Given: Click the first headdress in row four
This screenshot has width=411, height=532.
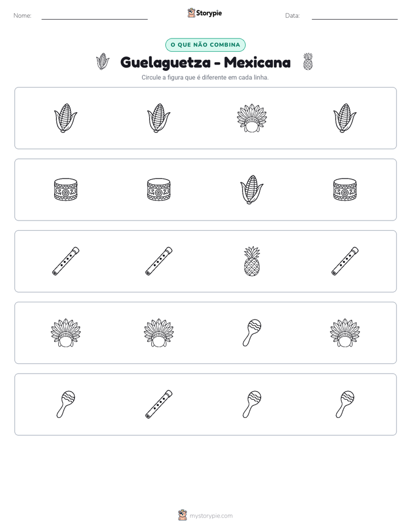Looking at the screenshot, I should coord(66,333).
